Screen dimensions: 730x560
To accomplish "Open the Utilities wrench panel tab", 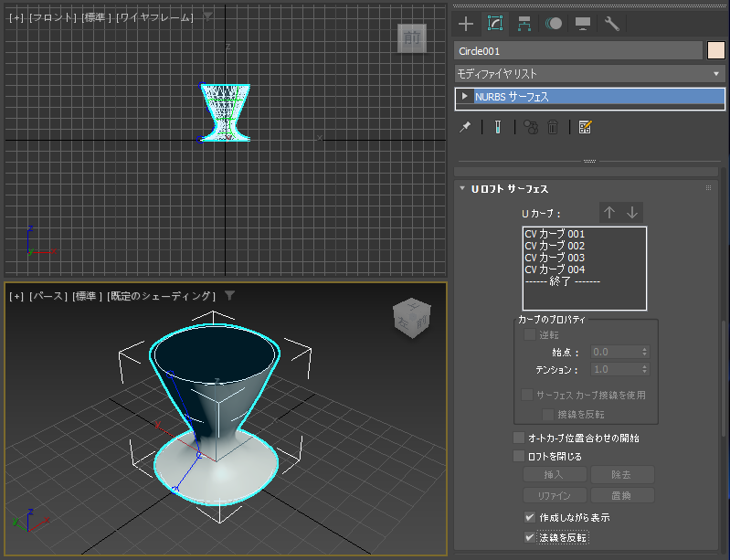I will click(x=612, y=24).
